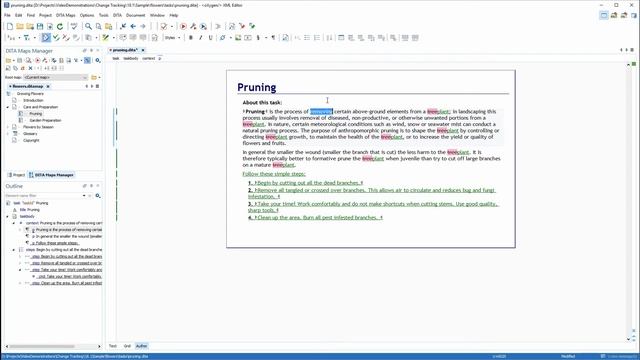
Task: Click the Validate checkmark icon
Action: [x=164, y=26]
